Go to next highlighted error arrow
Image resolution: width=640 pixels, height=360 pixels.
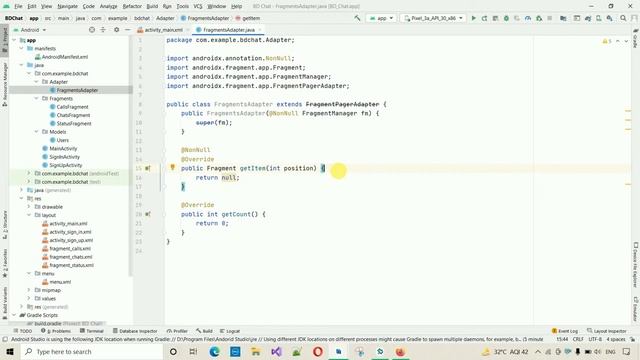coord(626,41)
